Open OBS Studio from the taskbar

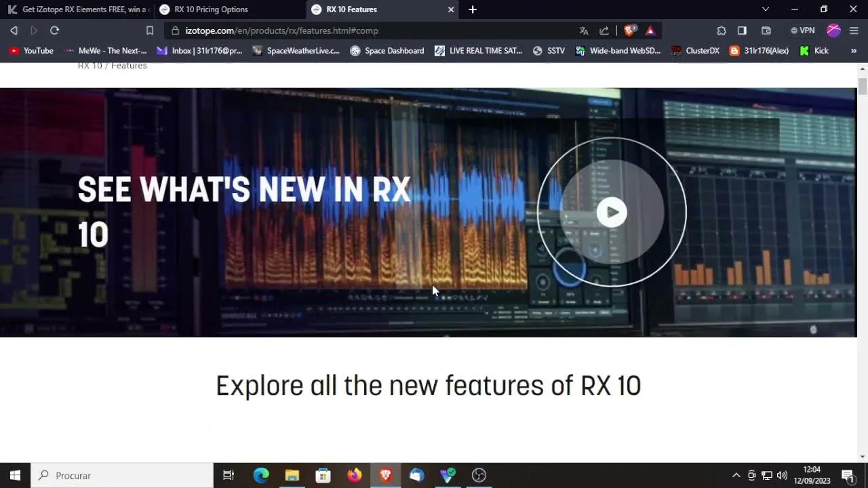coord(478,475)
